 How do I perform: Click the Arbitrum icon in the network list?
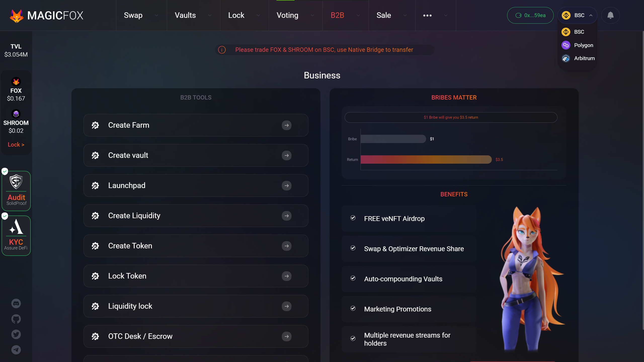coord(566,58)
